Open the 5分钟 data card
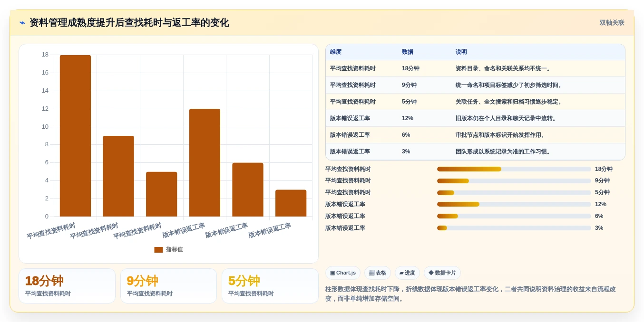 coord(270,286)
